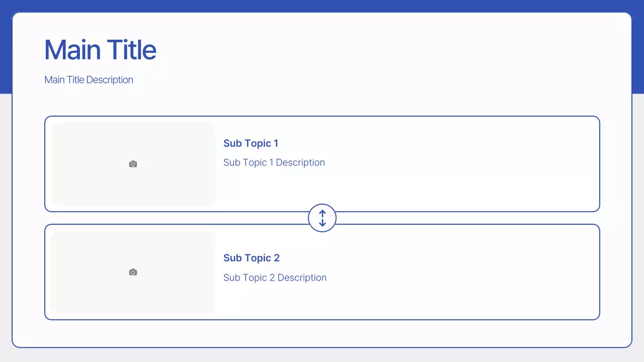Viewport: 644px width, 362px height.
Task: Select the large "Main Title" heading
Action: tap(100, 50)
